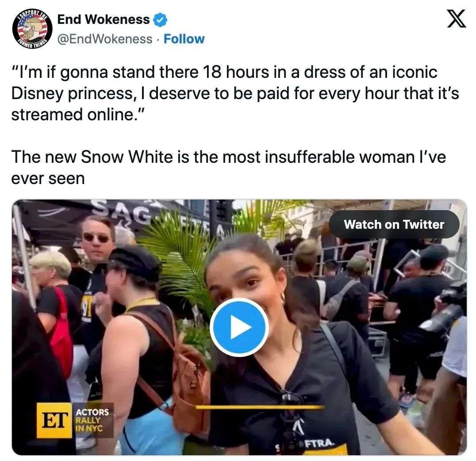Click the Actors Rally in NYC caption

[92, 420]
